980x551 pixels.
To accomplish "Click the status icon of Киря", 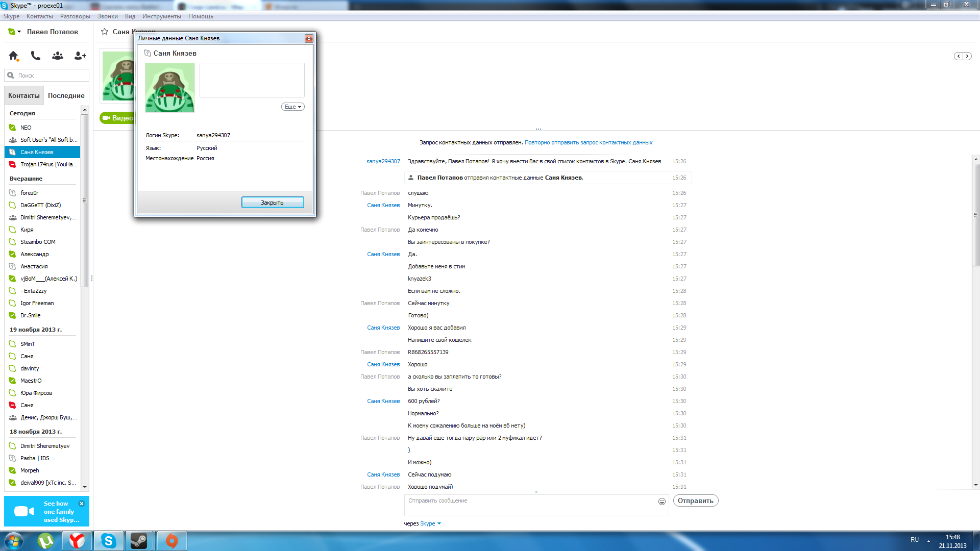I will click(13, 230).
